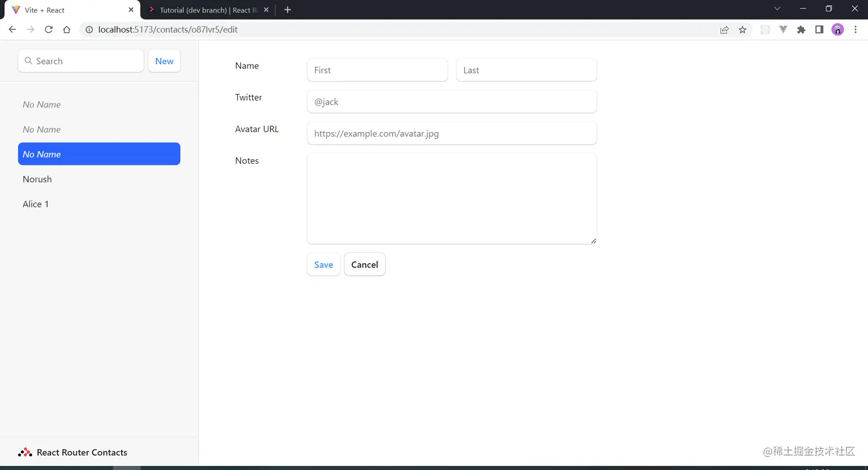Open the browser profile avatar icon

(x=838, y=29)
